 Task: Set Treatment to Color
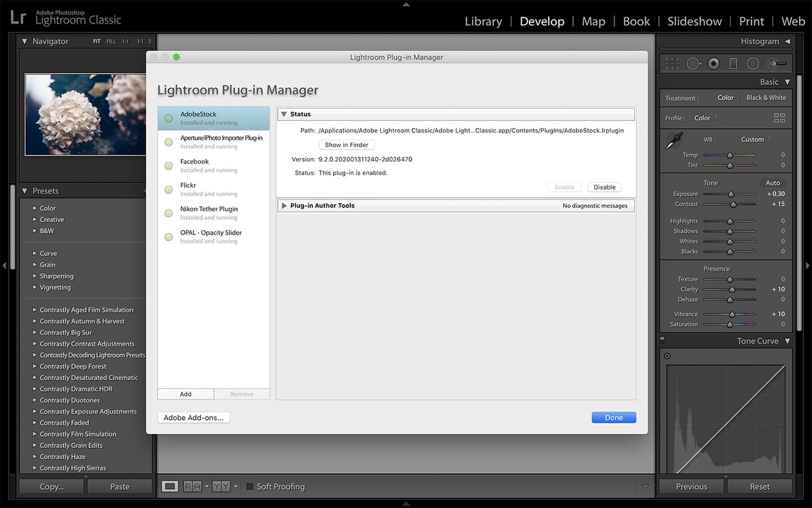(725, 98)
